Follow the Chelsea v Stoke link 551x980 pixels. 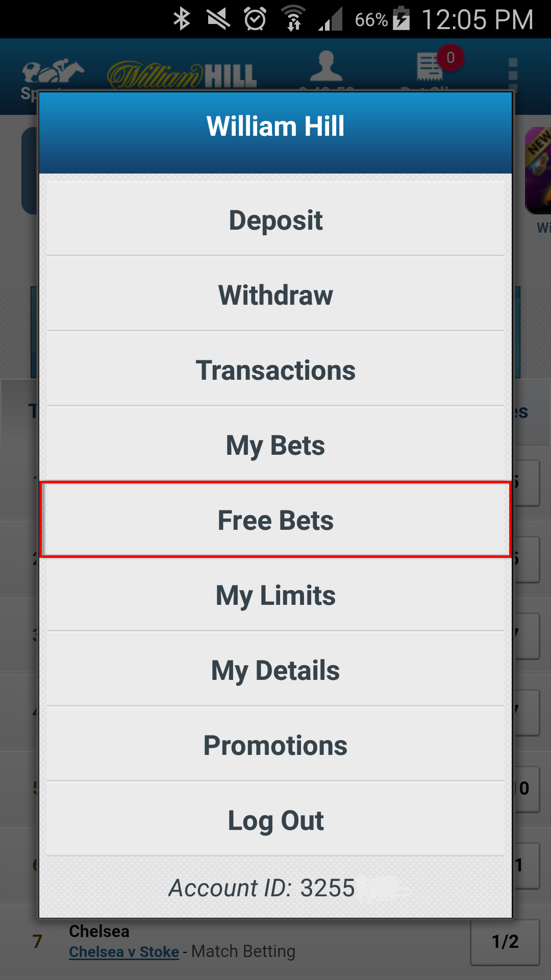(x=124, y=952)
